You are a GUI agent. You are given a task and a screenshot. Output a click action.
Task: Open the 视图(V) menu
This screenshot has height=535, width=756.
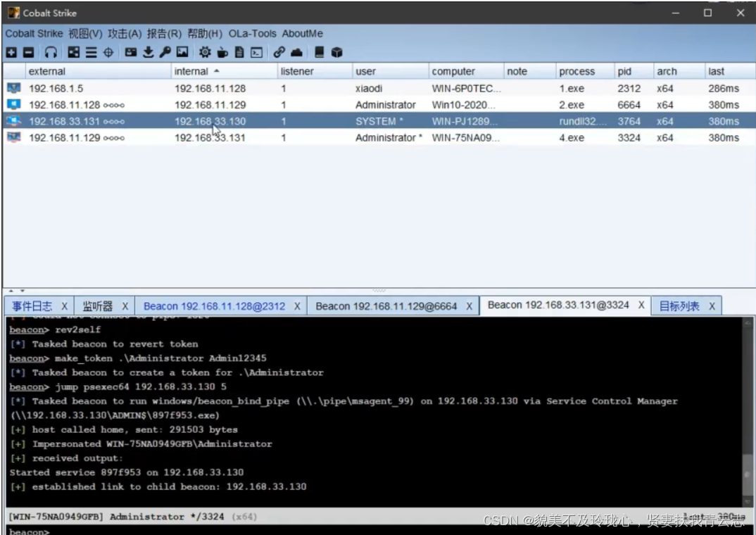pos(85,34)
